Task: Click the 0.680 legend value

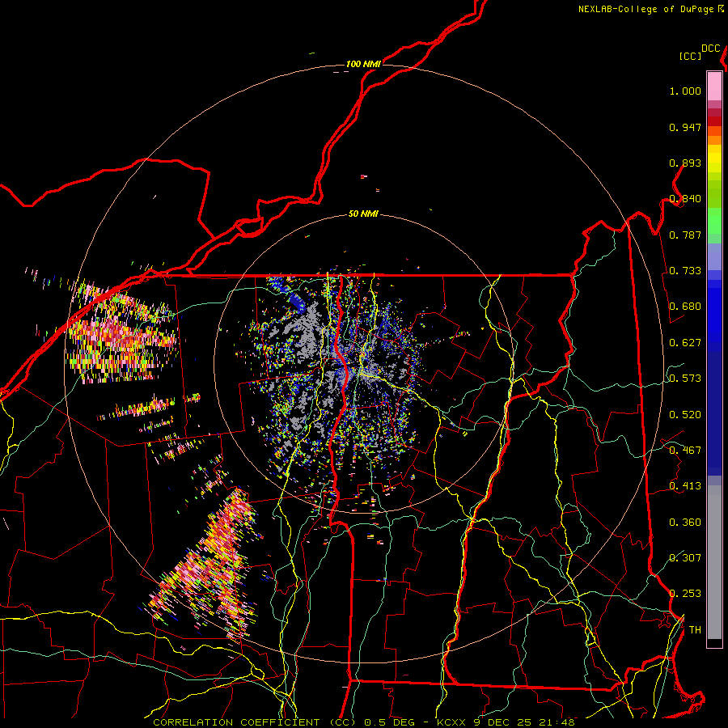Action: (x=685, y=307)
